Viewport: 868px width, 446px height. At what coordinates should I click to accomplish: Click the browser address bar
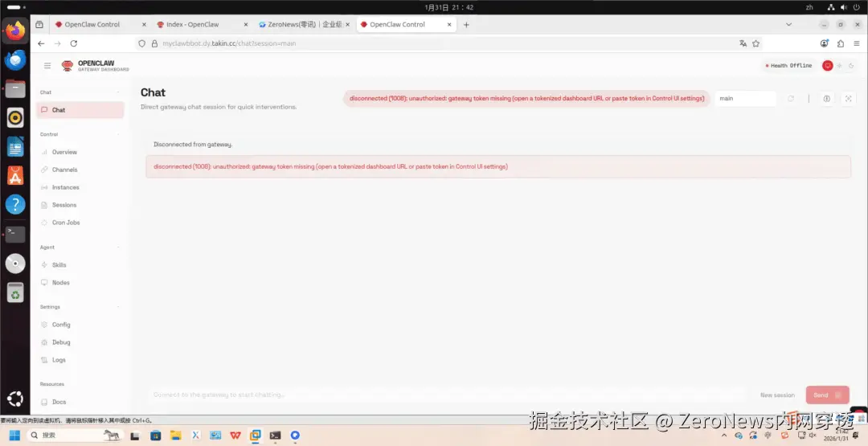click(448, 43)
